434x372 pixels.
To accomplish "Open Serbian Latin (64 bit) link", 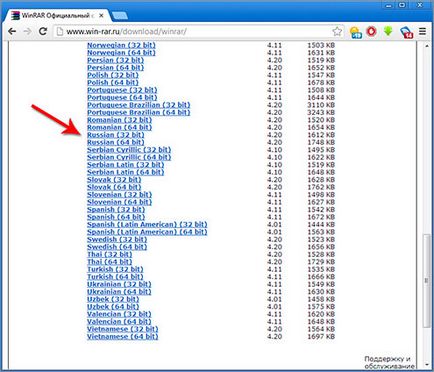I will tap(126, 172).
